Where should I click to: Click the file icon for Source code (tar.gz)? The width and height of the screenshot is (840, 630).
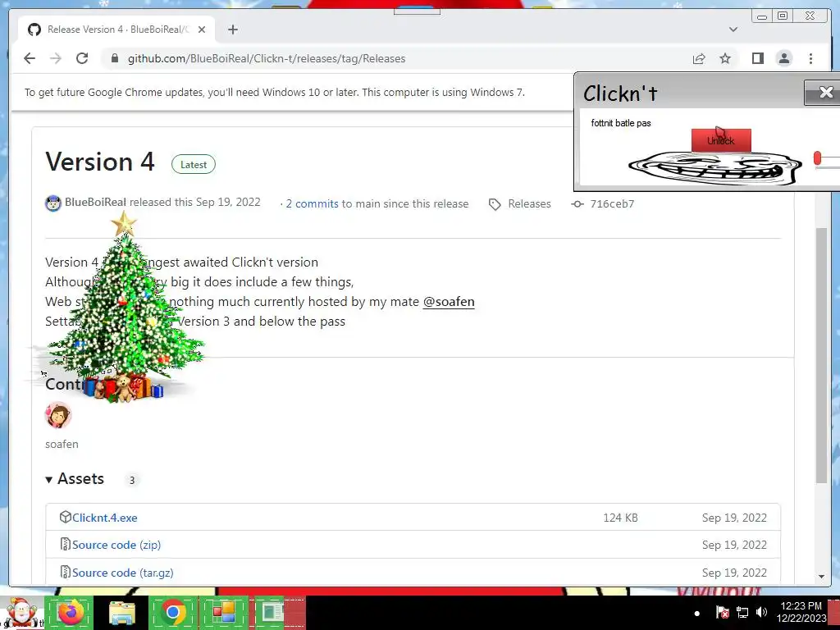click(x=66, y=572)
